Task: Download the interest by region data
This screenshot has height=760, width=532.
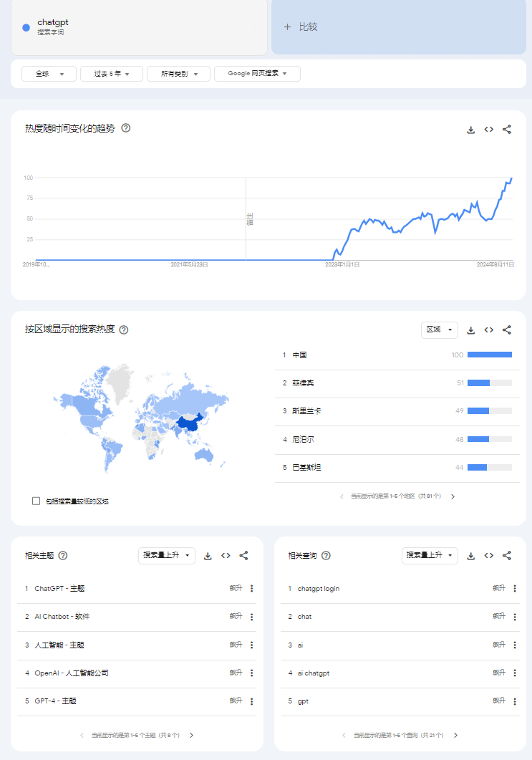Action: pos(470,330)
